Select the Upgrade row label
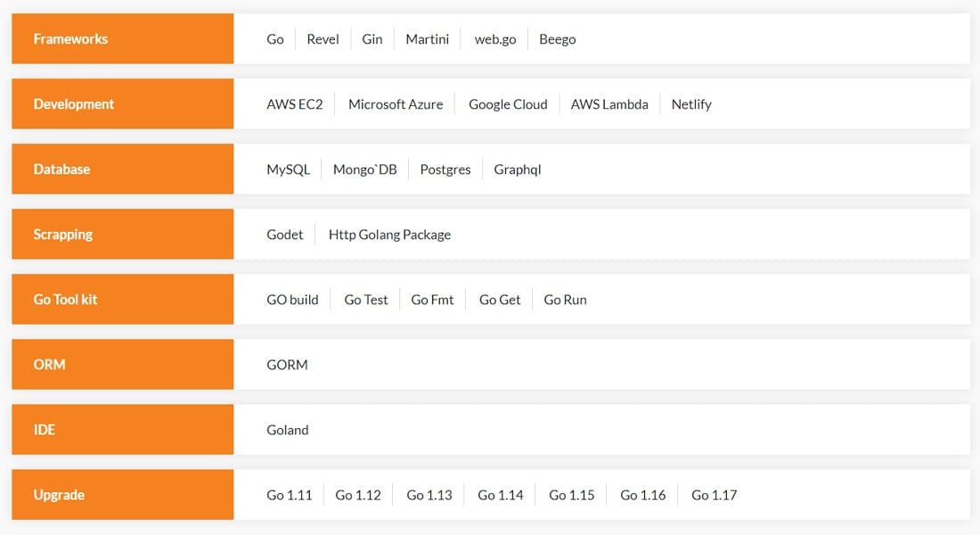Image resolution: width=980 pixels, height=535 pixels. coord(123,494)
